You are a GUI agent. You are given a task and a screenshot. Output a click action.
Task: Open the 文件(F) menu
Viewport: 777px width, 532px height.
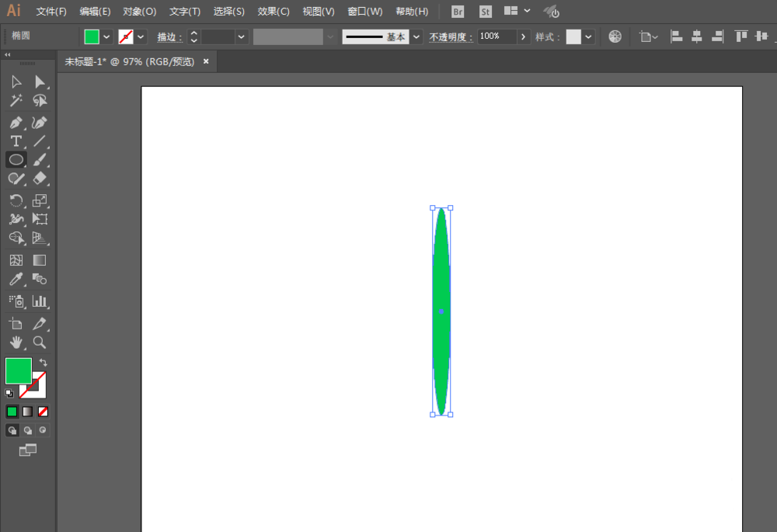click(51, 12)
